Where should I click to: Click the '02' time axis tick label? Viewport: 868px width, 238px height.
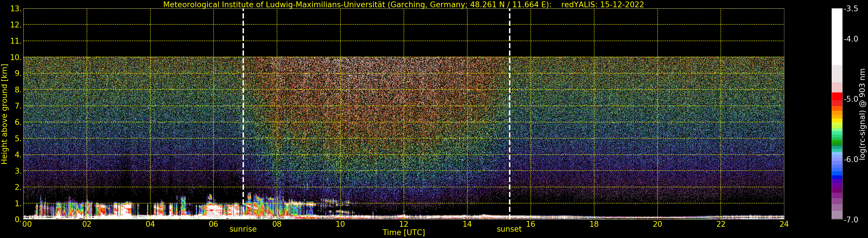pyautogui.click(x=87, y=224)
